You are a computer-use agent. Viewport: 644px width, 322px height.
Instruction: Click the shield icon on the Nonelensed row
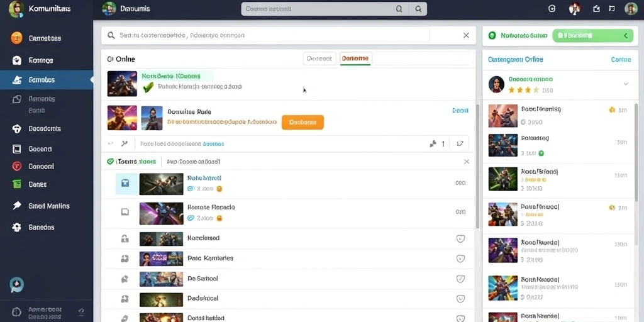[460, 238]
